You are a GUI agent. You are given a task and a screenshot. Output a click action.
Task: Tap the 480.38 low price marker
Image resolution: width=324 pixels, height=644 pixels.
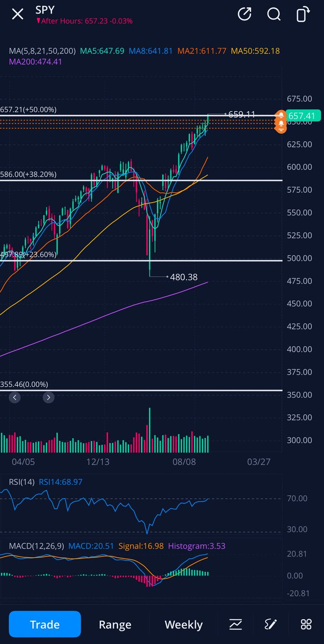tap(183, 277)
